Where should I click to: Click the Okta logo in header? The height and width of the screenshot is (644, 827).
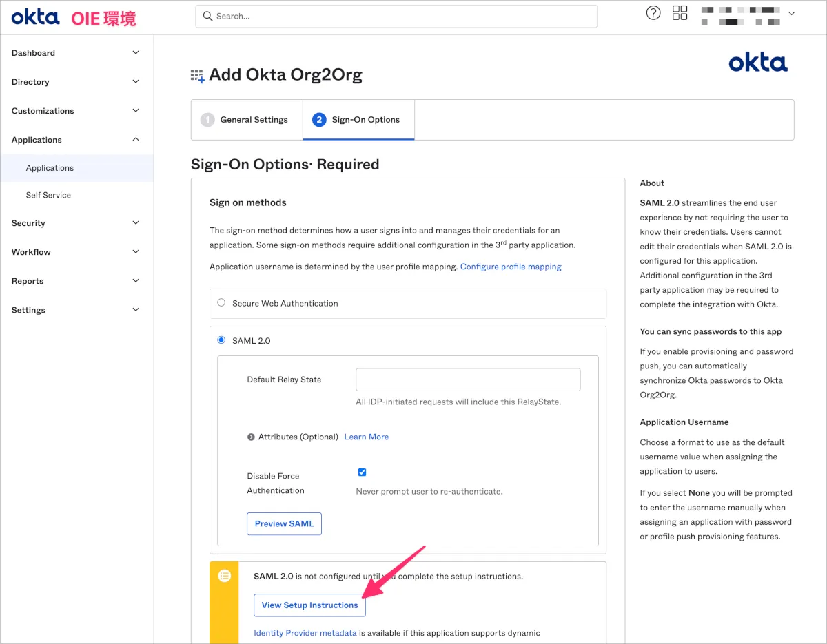tap(35, 17)
